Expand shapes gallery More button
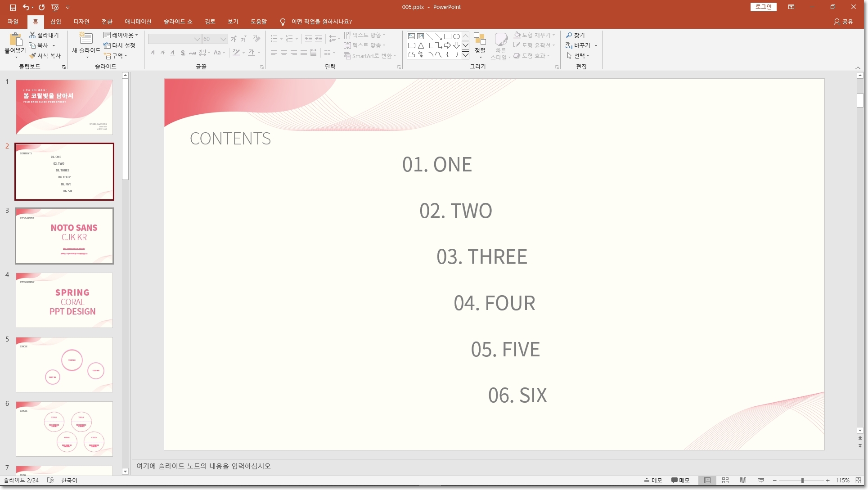The height and width of the screenshot is (490, 868). 465,55
